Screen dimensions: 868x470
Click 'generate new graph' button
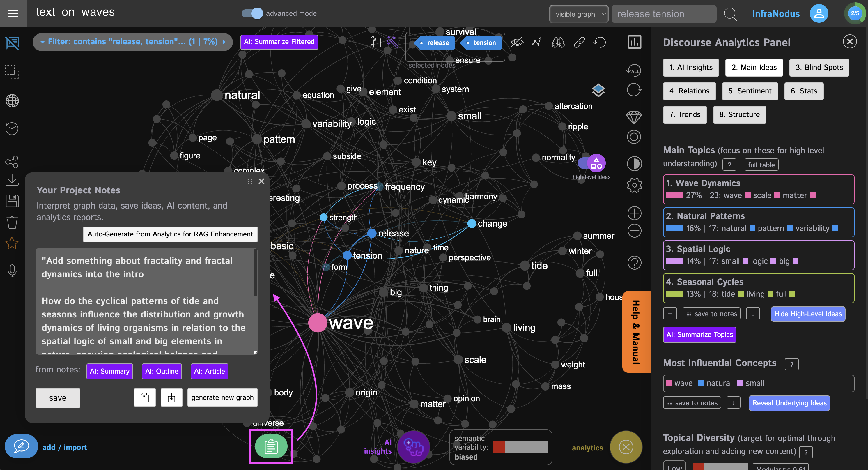pos(222,397)
